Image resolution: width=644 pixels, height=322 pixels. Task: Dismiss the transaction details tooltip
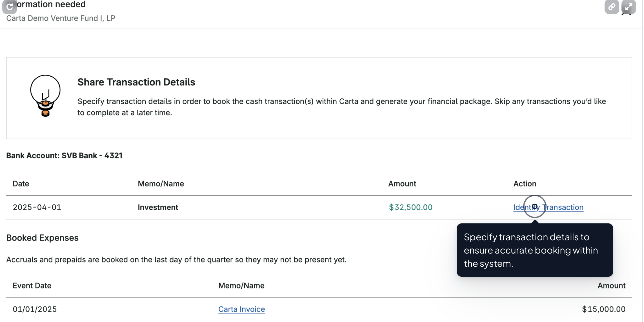(x=535, y=250)
